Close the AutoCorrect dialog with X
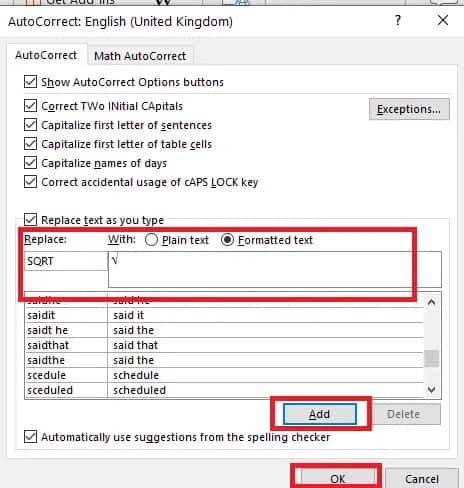The width and height of the screenshot is (464, 488). pos(443,21)
